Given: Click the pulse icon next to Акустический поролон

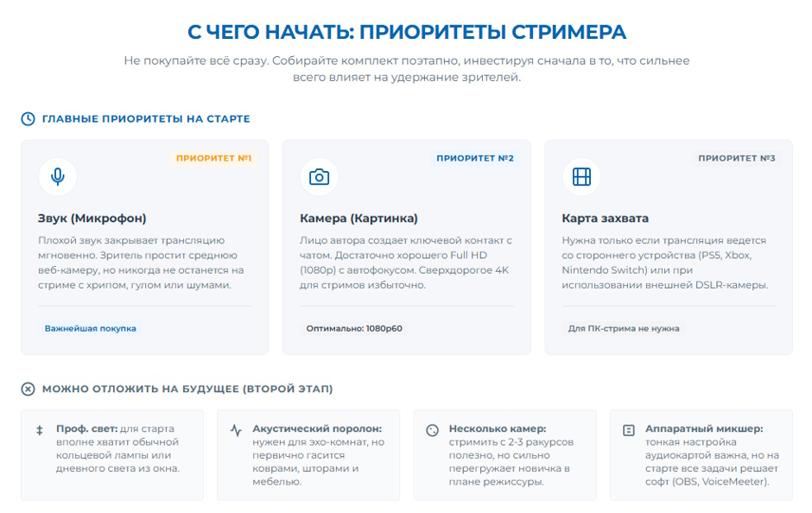Looking at the screenshot, I should point(236,430).
